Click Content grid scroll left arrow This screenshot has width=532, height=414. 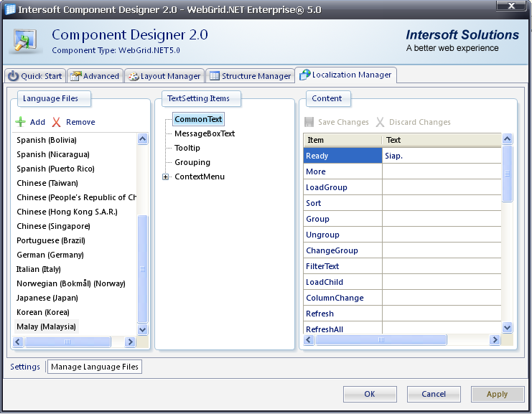coord(309,340)
